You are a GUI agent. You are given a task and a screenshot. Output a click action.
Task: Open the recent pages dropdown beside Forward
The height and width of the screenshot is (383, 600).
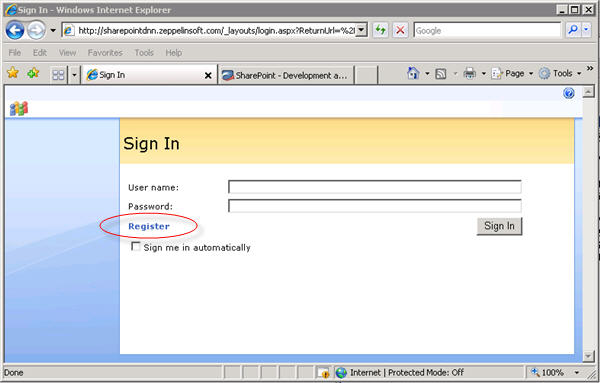pos(53,30)
